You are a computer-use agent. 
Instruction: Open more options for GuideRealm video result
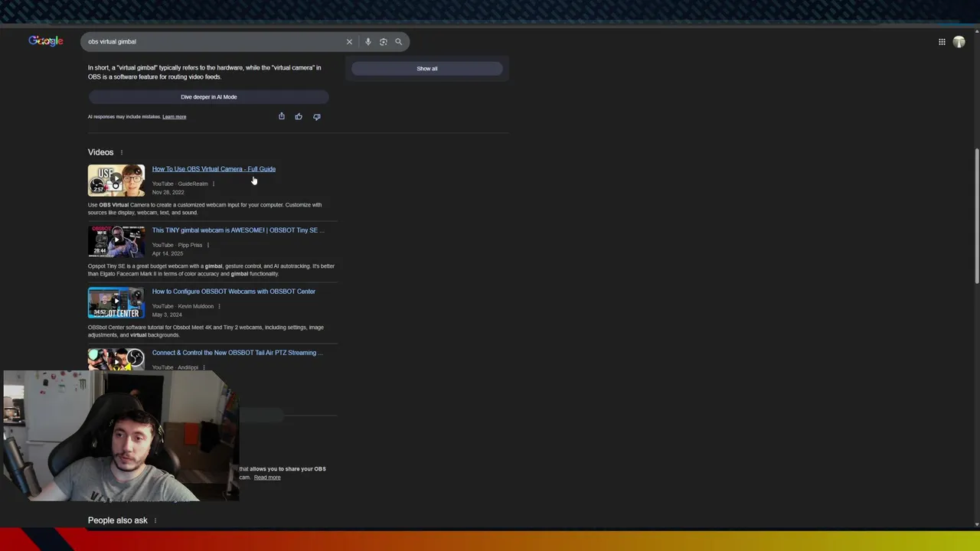pos(214,184)
